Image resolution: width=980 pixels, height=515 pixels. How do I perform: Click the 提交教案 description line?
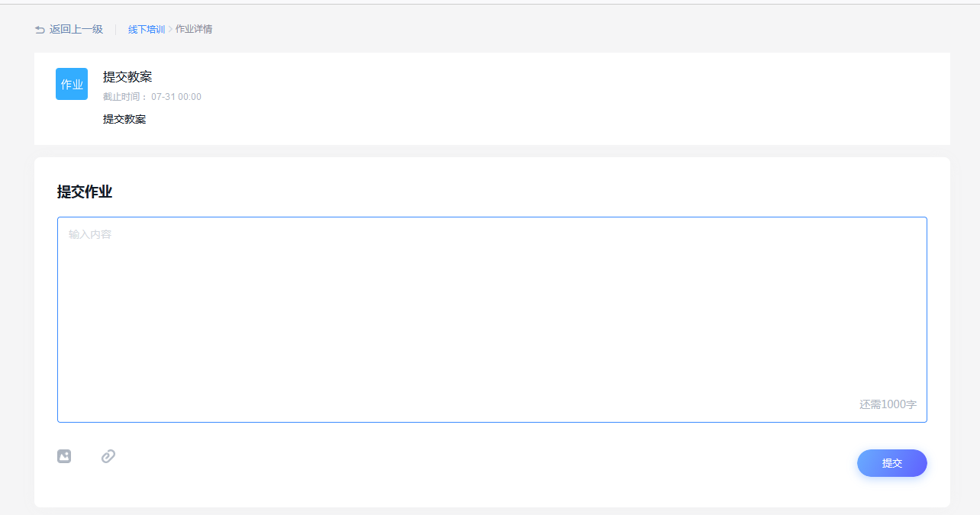[x=124, y=120]
